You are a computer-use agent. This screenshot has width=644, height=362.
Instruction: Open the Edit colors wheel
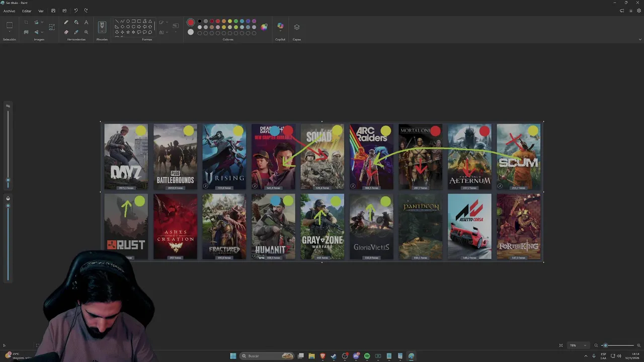tap(264, 27)
